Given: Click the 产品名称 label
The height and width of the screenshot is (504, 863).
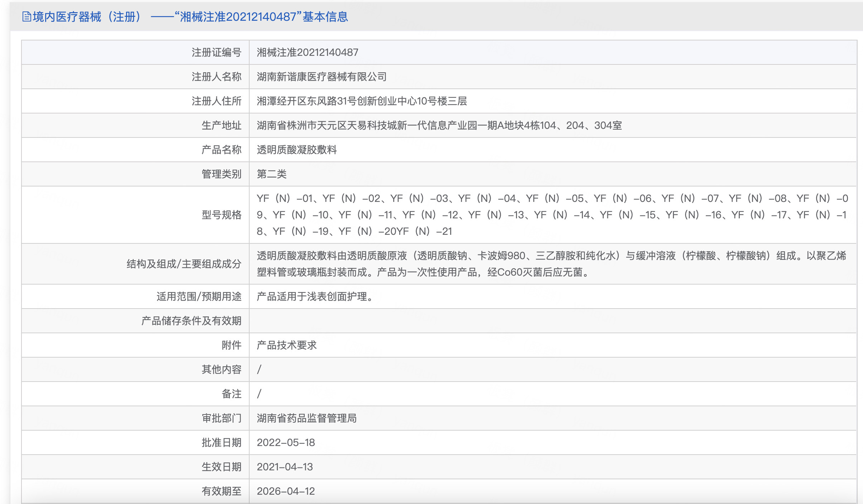Looking at the screenshot, I should pos(221,150).
